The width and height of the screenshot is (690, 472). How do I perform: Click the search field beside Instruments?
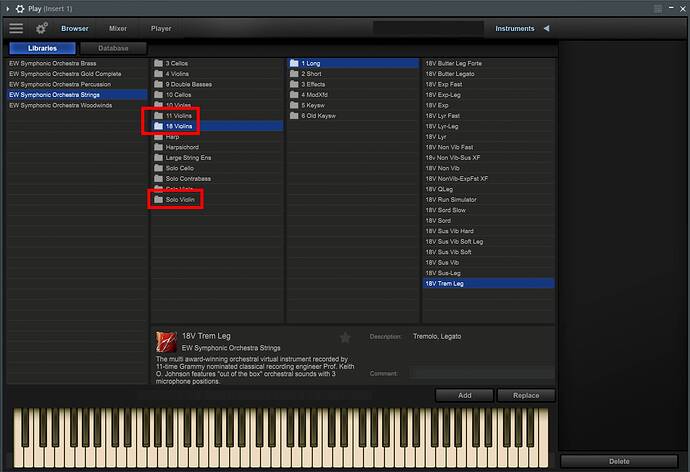(428, 28)
